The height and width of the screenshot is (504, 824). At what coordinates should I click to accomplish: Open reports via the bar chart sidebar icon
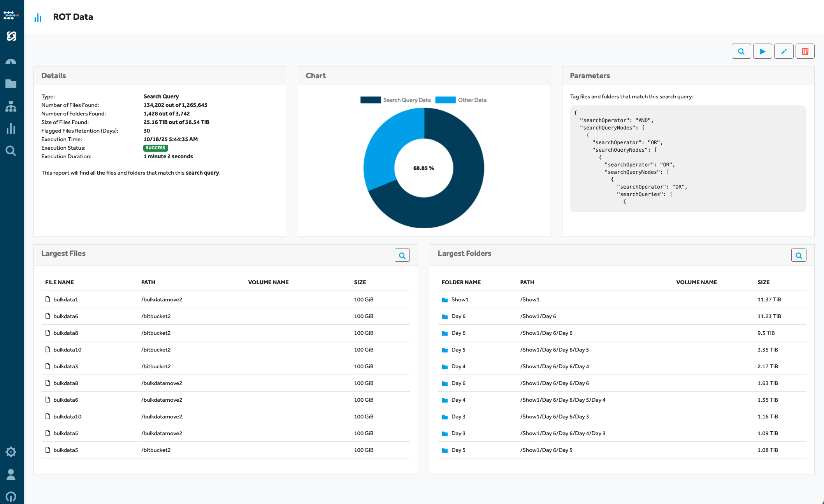[11, 129]
